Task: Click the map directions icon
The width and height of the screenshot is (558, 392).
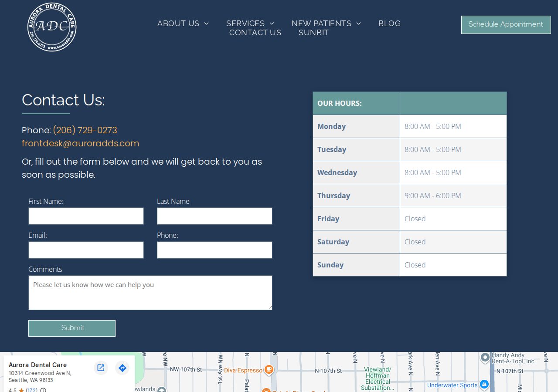Action: pos(122,368)
